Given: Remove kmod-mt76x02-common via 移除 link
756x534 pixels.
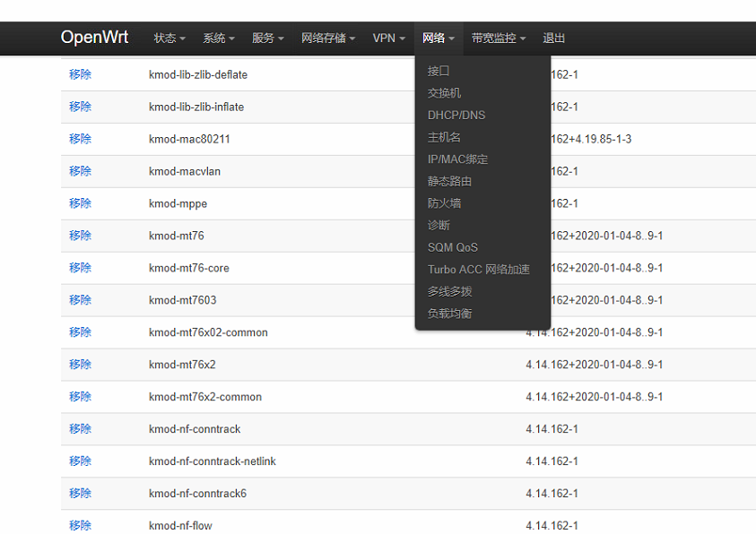Looking at the screenshot, I should 80,332.
